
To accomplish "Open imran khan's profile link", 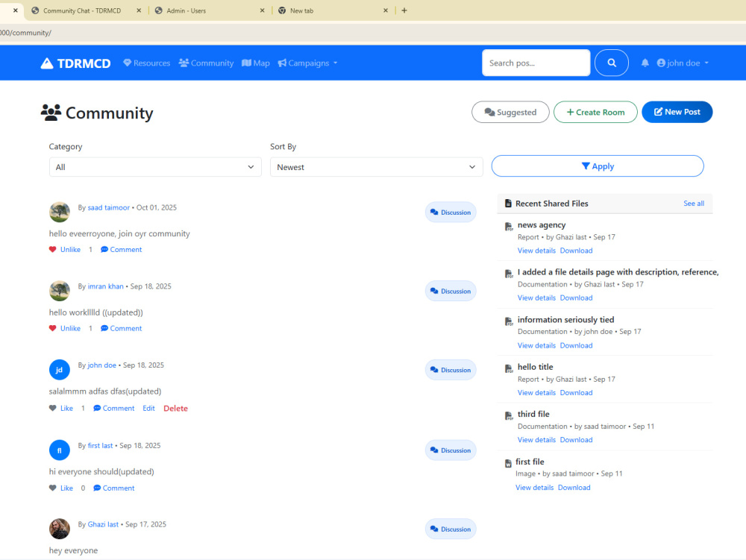I will coord(106,286).
